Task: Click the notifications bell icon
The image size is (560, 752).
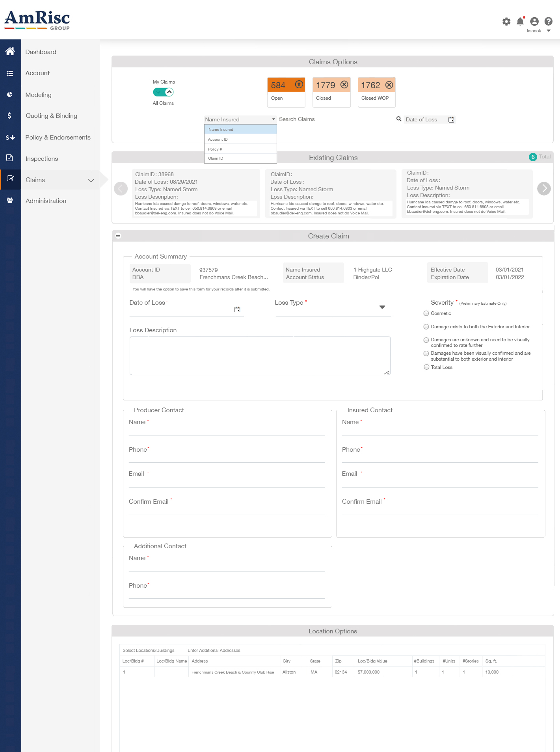Action: tap(520, 21)
